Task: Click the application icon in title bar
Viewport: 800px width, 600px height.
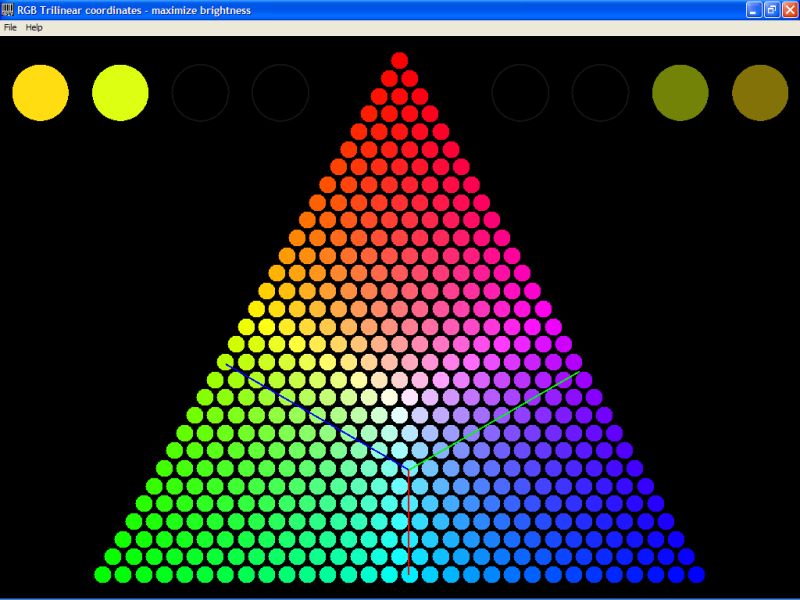Action: point(8,10)
